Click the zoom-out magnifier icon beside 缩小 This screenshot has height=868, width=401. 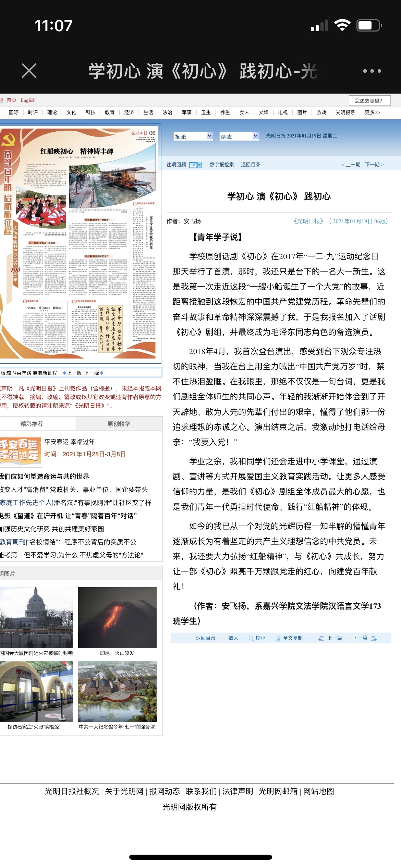tap(251, 638)
